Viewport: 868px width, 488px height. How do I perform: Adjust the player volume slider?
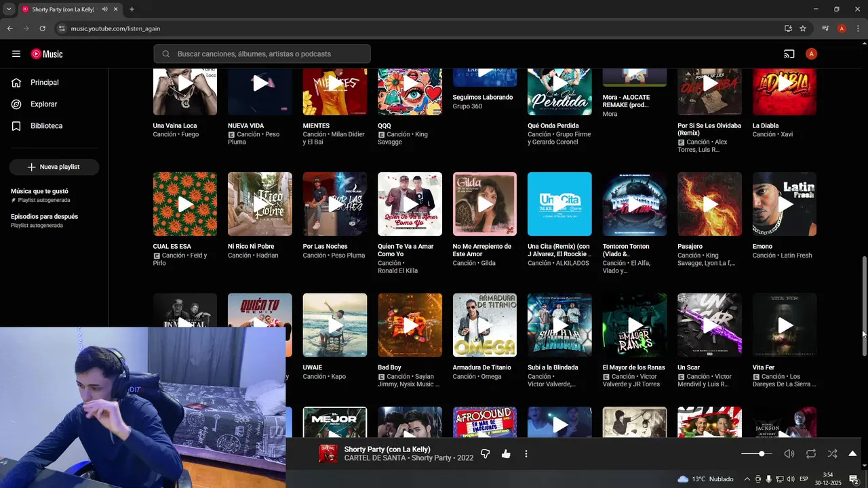coord(757,454)
